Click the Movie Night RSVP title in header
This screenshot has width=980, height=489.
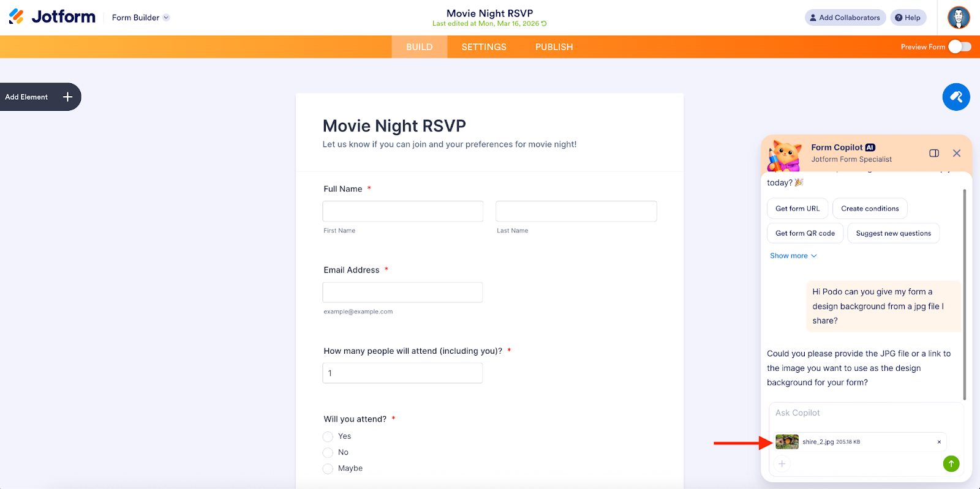[490, 13]
